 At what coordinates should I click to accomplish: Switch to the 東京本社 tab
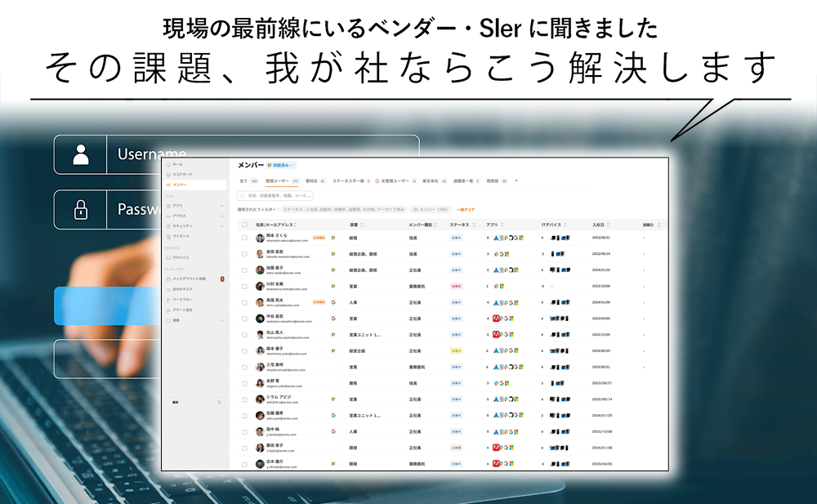435,181
